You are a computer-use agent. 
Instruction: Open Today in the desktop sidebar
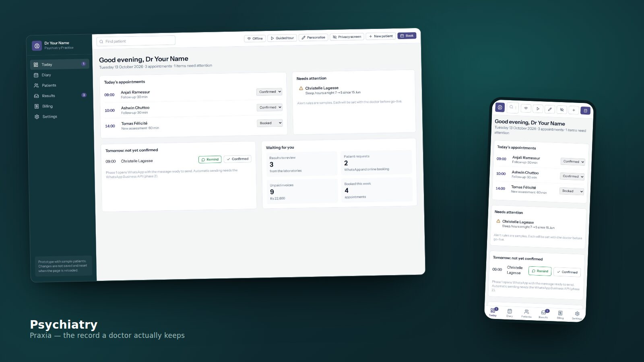click(x=60, y=64)
